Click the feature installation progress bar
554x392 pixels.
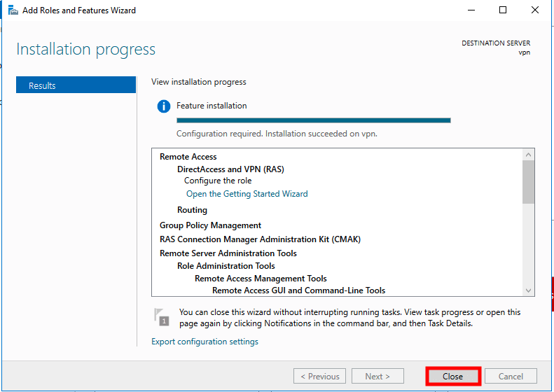click(313, 120)
